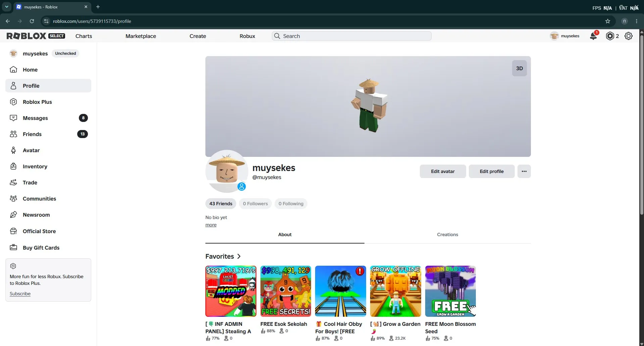Open Charts in the top navigation
The width and height of the screenshot is (644, 346).
click(x=84, y=36)
